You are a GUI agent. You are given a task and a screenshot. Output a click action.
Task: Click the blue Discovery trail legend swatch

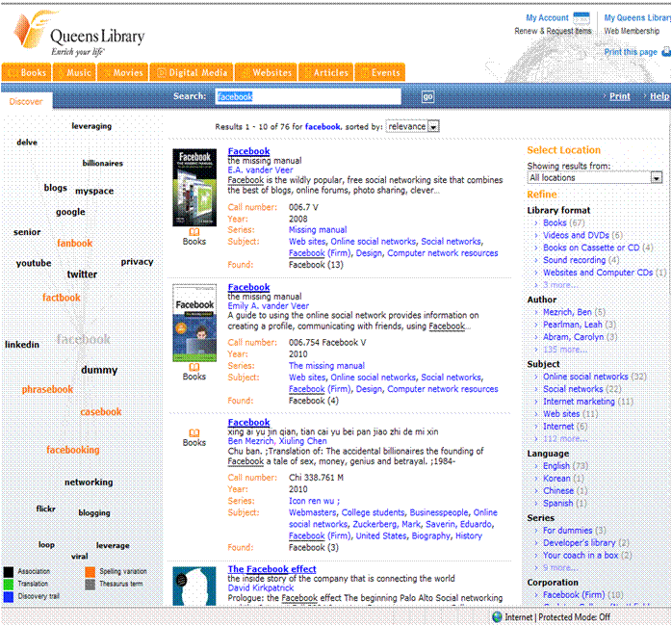(9, 596)
